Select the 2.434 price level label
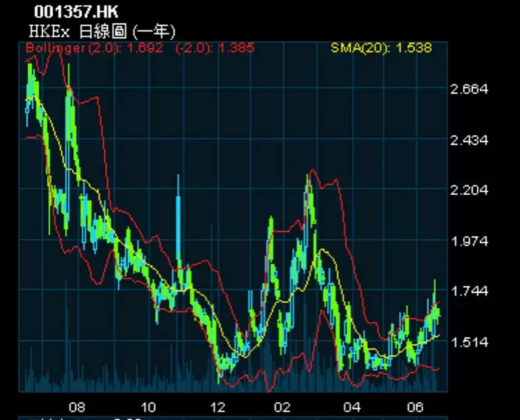The image size is (520, 420). [x=469, y=140]
